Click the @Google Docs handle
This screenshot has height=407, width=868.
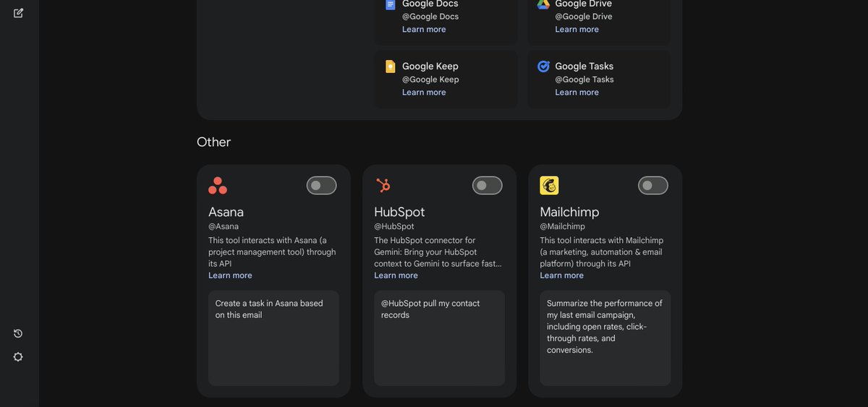point(430,17)
